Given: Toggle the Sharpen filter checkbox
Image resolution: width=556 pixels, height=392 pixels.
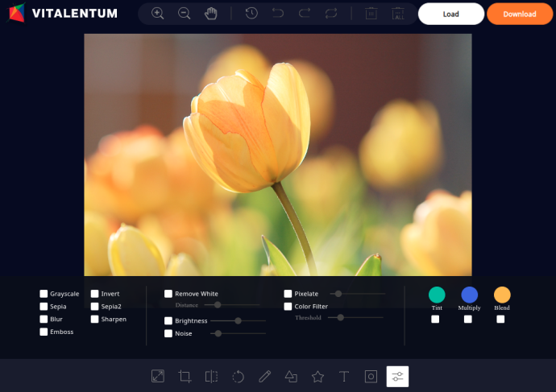Looking at the screenshot, I should (x=95, y=320).
